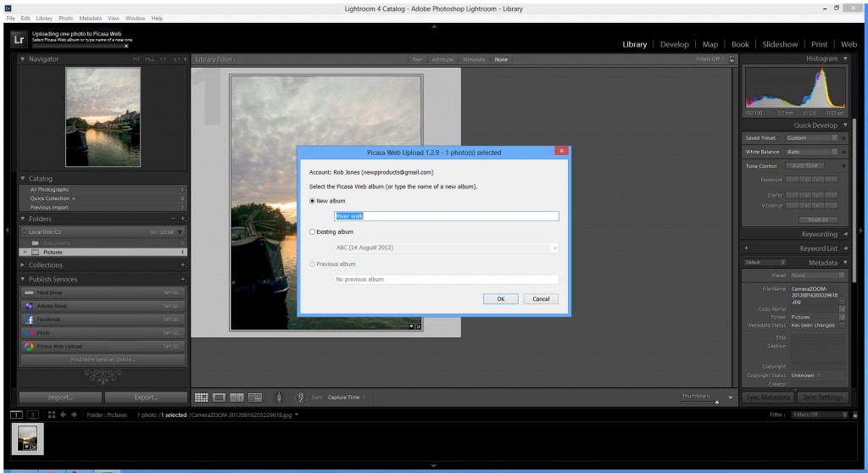The image size is (868, 473).
Task: Click the Import button
Action: pyautogui.click(x=60, y=397)
